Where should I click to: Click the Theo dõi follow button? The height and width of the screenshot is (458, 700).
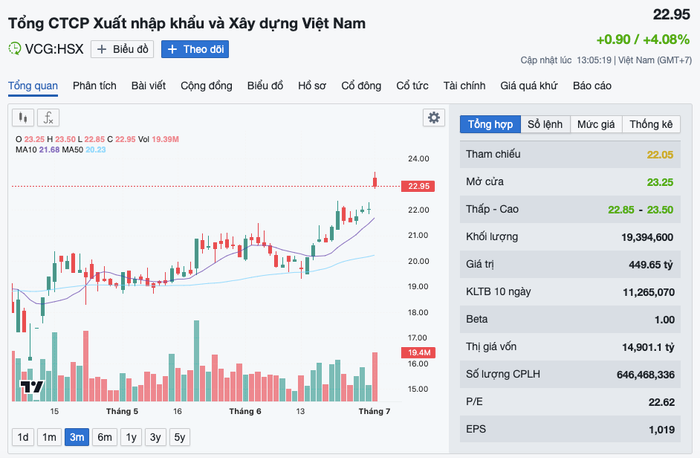click(195, 49)
